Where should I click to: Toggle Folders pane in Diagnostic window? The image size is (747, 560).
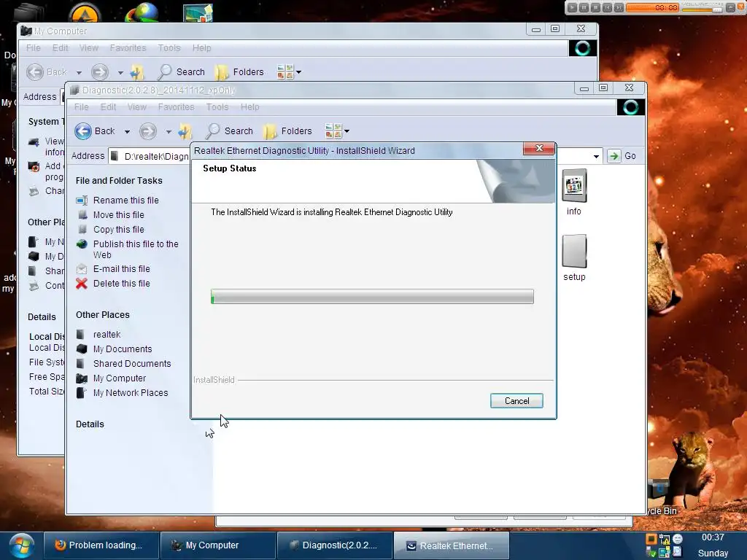[287, 131]
